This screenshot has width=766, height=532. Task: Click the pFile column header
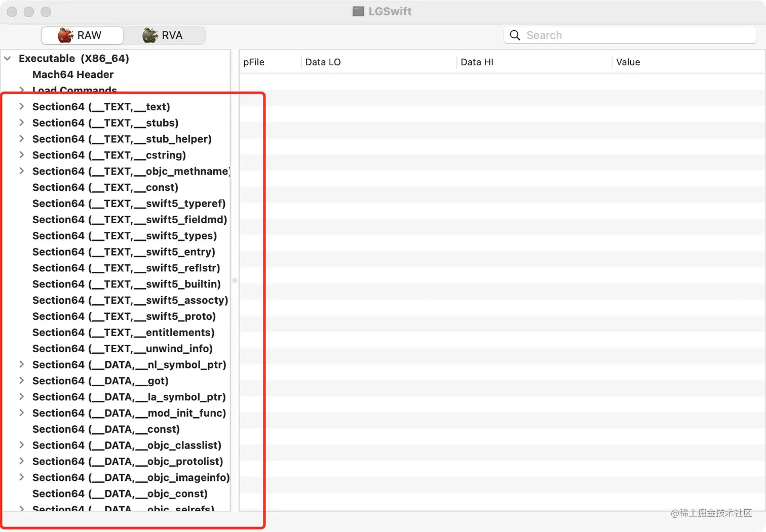pyautogui.click(x=270, y=62)
